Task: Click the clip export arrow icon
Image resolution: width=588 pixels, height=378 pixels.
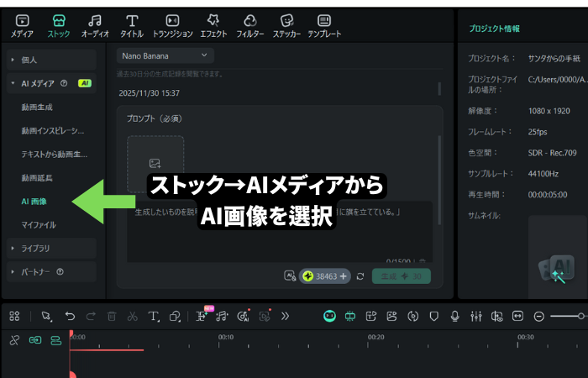Action: (x=371, y=316)
